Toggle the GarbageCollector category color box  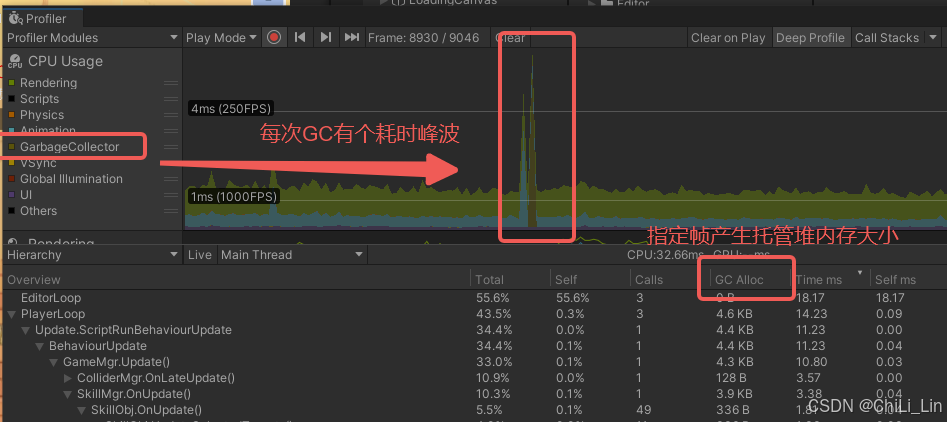click(11, 147)
